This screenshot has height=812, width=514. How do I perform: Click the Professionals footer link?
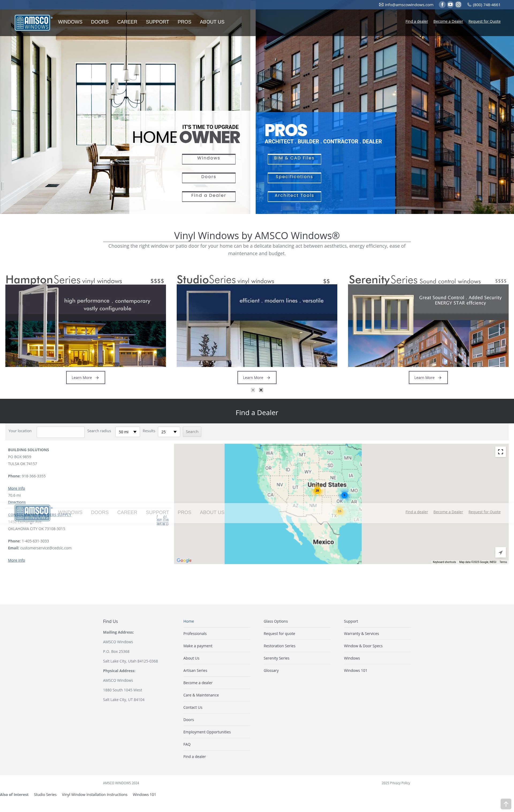(195, 634)
